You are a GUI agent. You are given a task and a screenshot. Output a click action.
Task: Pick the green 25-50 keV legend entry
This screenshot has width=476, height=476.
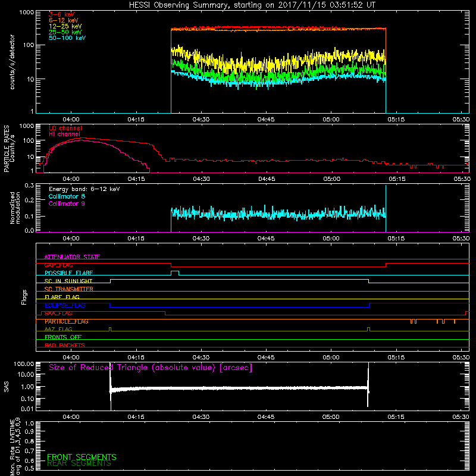[65, 32]
